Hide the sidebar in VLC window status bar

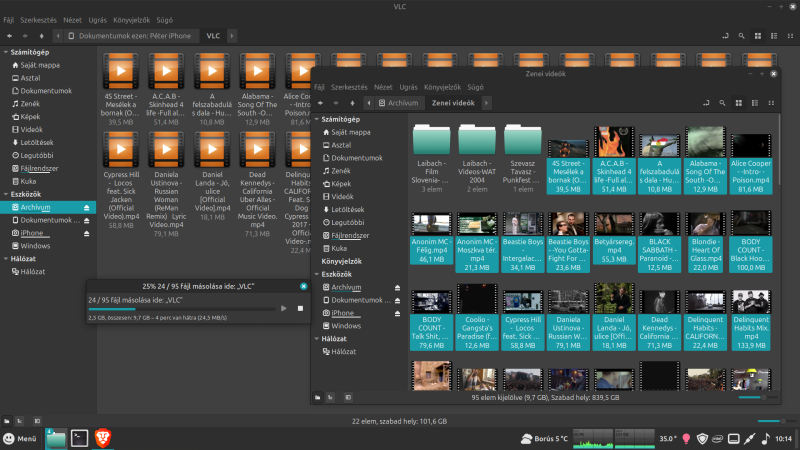(37, 421)
